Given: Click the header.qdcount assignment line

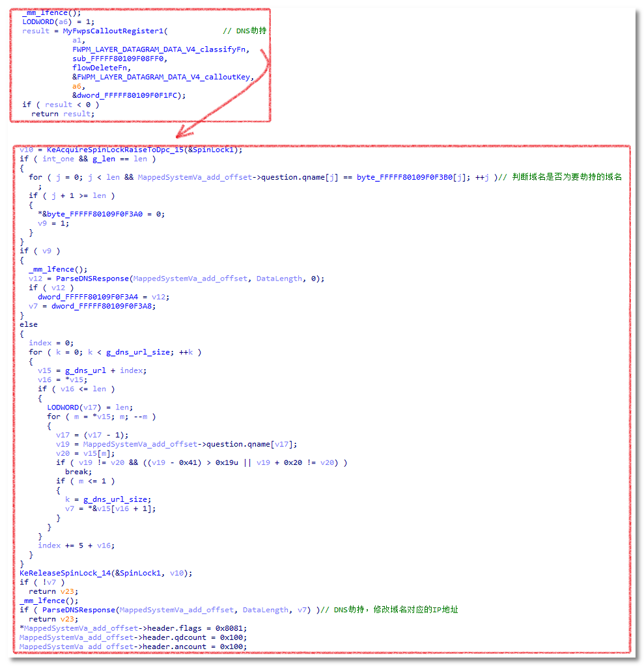Looking at the screenshot, I should pyautogui.click(x=133, y=637).
